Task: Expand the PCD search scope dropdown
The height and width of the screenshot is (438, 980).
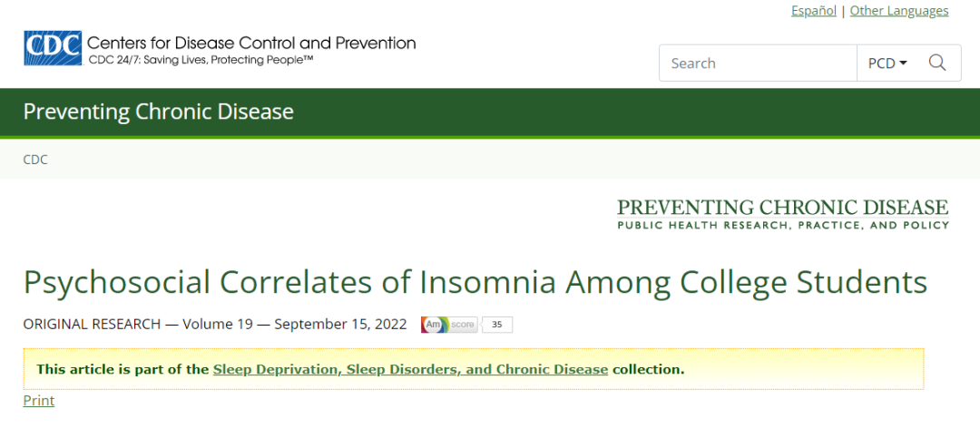Action: (x=887, y=63)
